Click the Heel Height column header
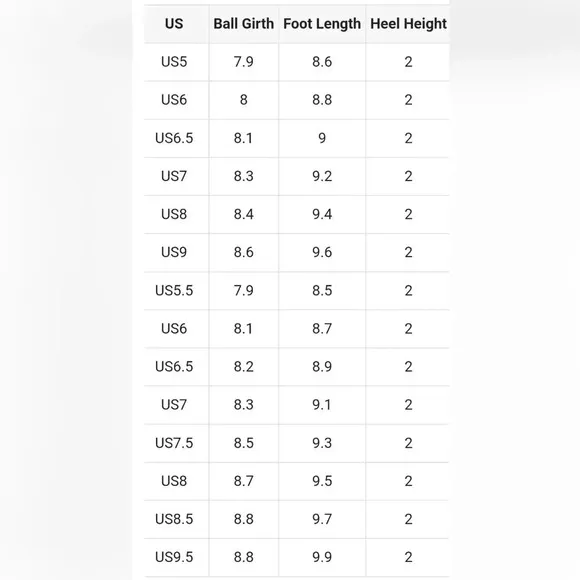This screenshot has width=580, height=580. [408, 24]
